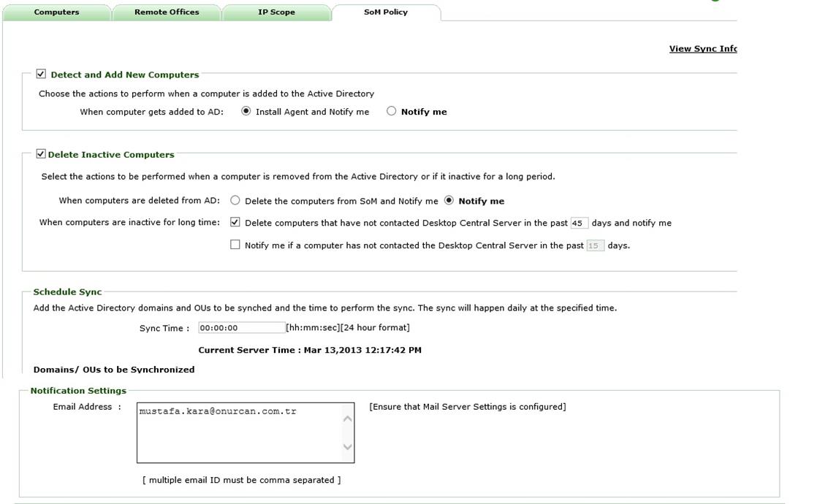The height and width of the screenshot is (504, 836).
Task: Choose Notify me radio for AD deletions
Action: coord(449,200)
